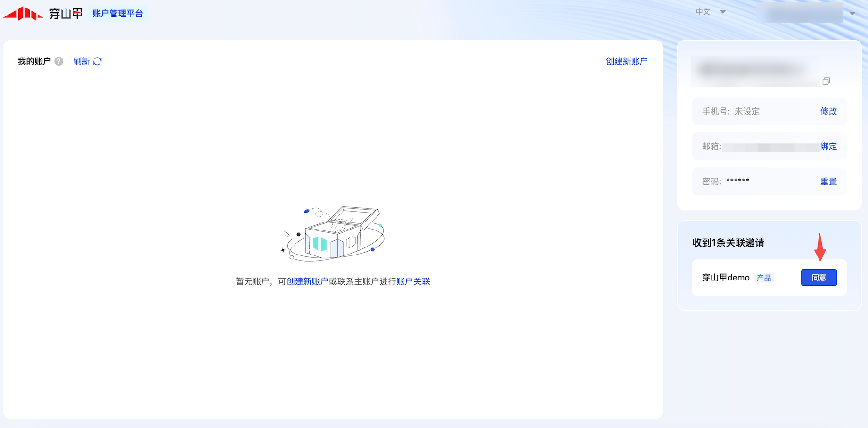Screen dimensions: 868x428
Task: Click the help question mark beside 我的账户
Action: point(59,61)
